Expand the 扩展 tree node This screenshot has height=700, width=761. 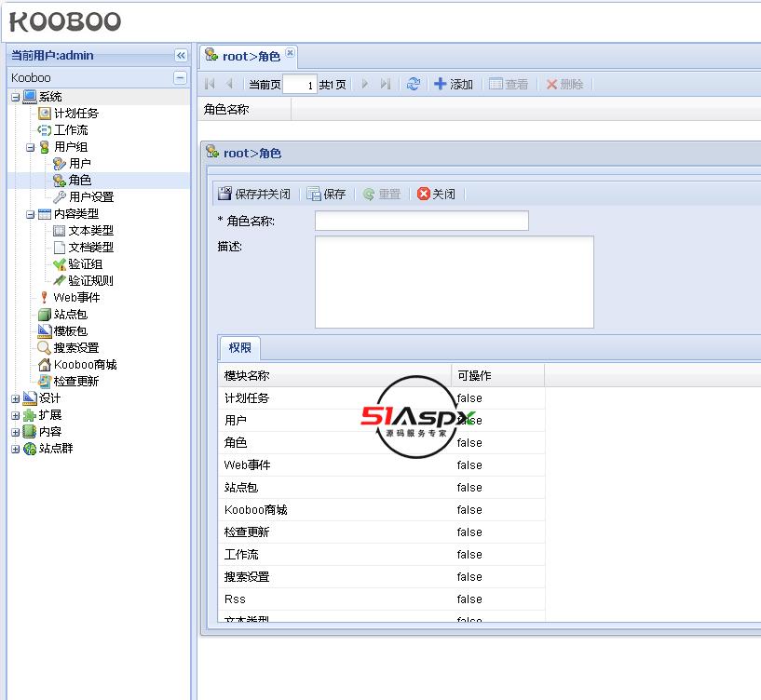pyautogui.click(x=16, y=416)
